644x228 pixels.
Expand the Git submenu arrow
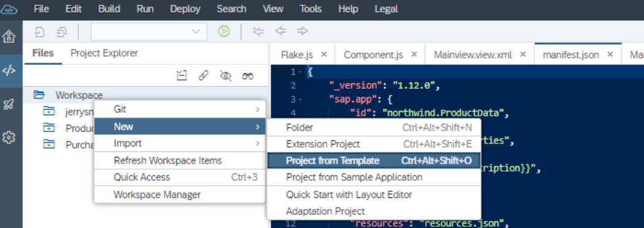[x=257, y=109]
